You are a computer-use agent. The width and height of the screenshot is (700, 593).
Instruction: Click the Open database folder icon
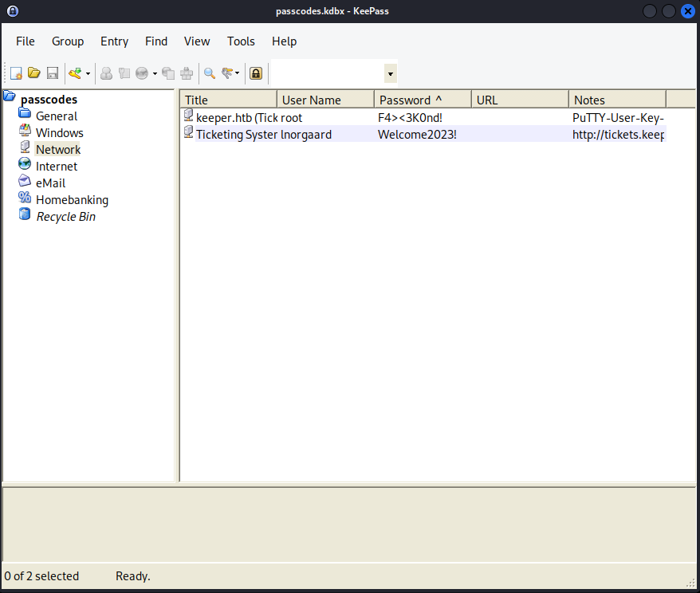click(x=34, y=73)
